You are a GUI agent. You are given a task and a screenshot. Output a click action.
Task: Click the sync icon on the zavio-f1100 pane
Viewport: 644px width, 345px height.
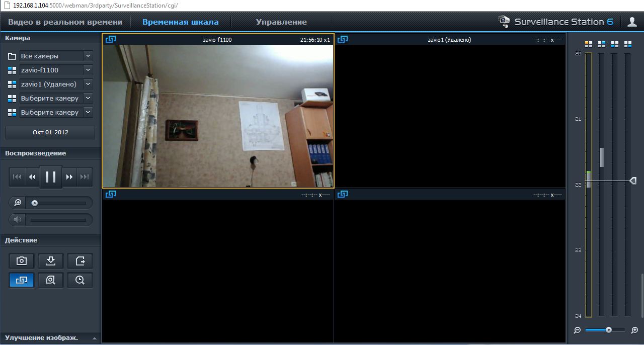pyautogui.click(x=111, y=39)
